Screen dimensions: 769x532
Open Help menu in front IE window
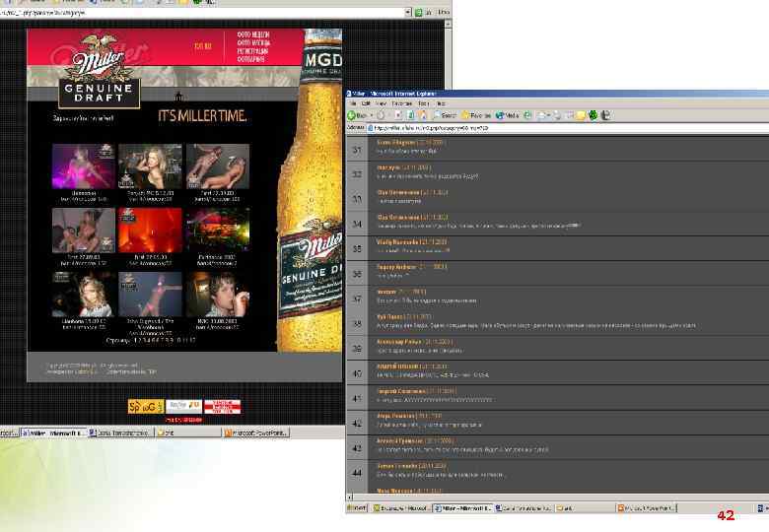[x=441, y=103]
